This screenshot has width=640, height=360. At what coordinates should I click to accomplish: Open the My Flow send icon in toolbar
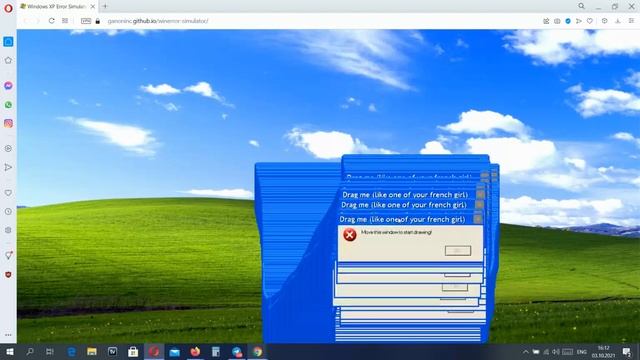coord(579,21)
